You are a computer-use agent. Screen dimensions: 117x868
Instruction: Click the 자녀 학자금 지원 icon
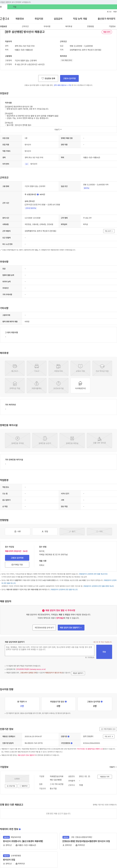(x=102, y=368)
